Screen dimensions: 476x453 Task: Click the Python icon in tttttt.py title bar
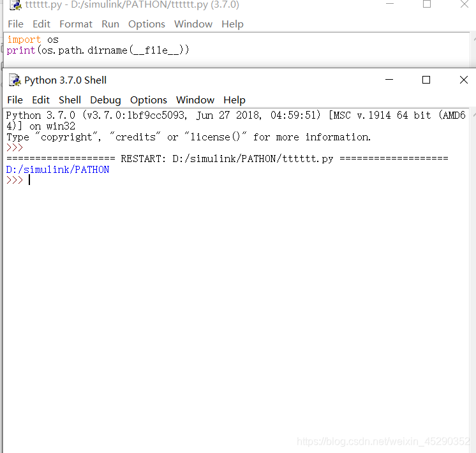pos(15,5)
